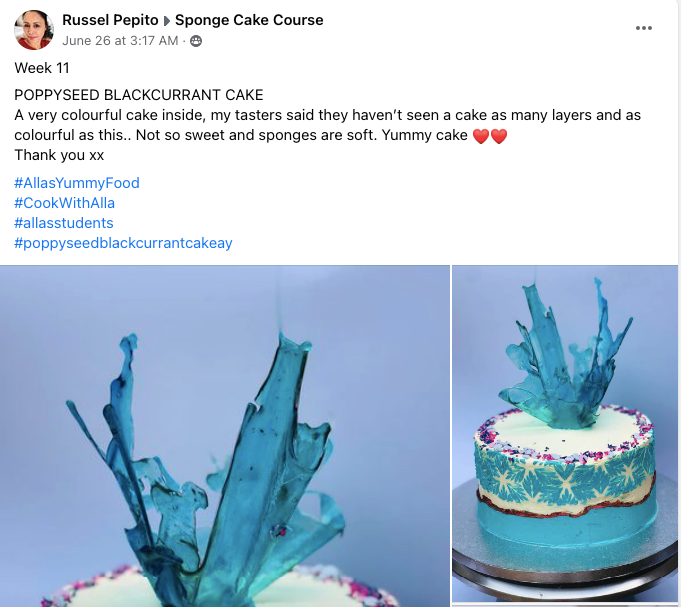681x607 pixels.
Task: Open the #CookWithAlla hashtag
Action: coord(64,203)
